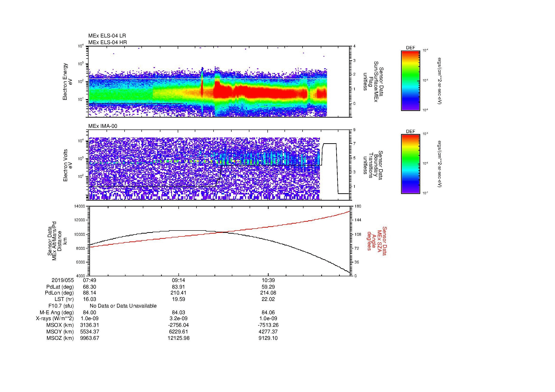
Task: Click the 'X-rays (W/m**2)' row label
Action: (55, 318)
